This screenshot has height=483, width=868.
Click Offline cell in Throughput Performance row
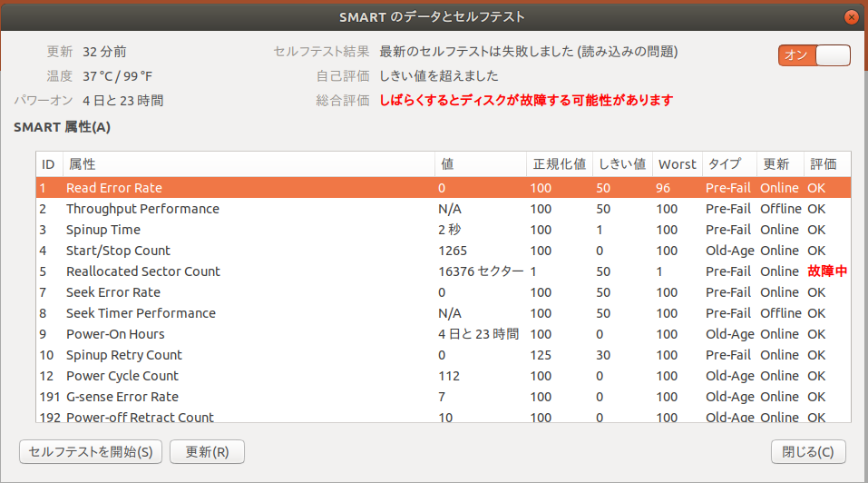781,209
